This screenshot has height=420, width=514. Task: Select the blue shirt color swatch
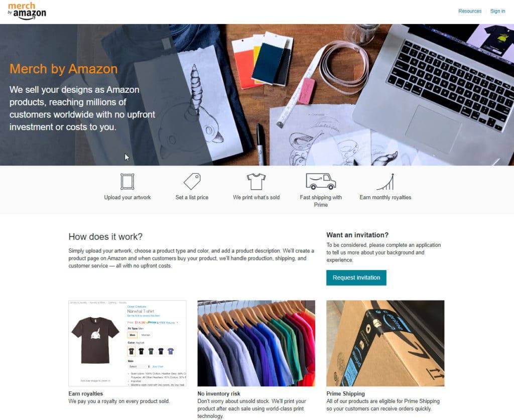tap(171, 352)
